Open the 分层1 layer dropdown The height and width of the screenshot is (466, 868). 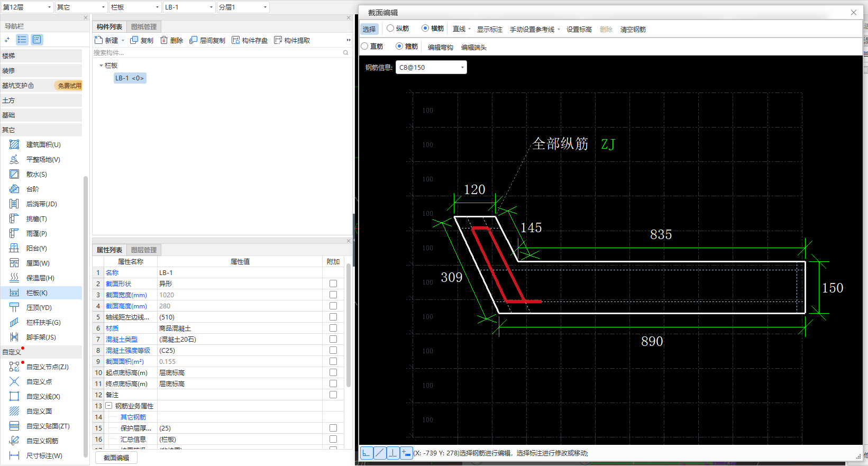[x=243, y=7]
